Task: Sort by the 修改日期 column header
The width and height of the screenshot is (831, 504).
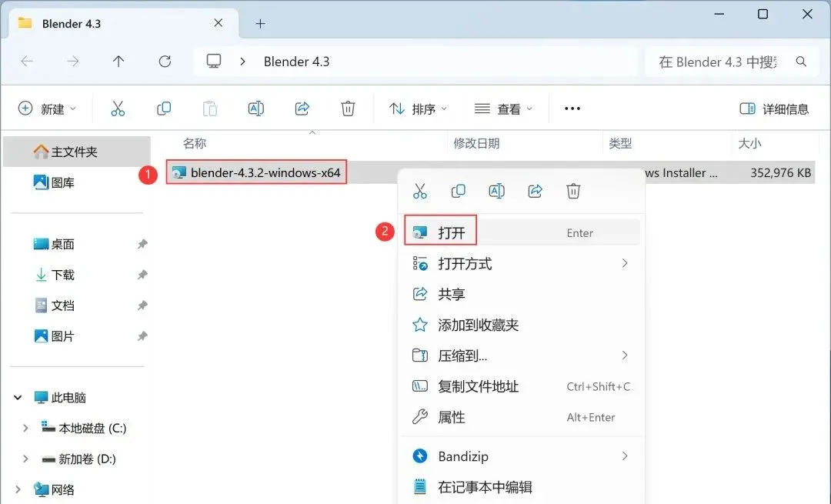Action: click(476, 143)
